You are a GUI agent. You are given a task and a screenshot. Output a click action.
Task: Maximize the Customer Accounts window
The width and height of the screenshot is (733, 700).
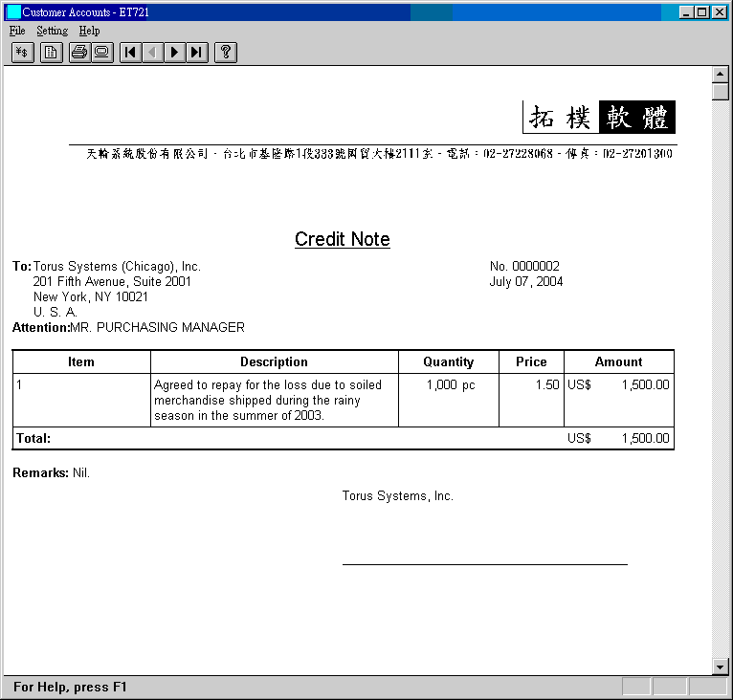pyautogui.click(x=702, y=12)
